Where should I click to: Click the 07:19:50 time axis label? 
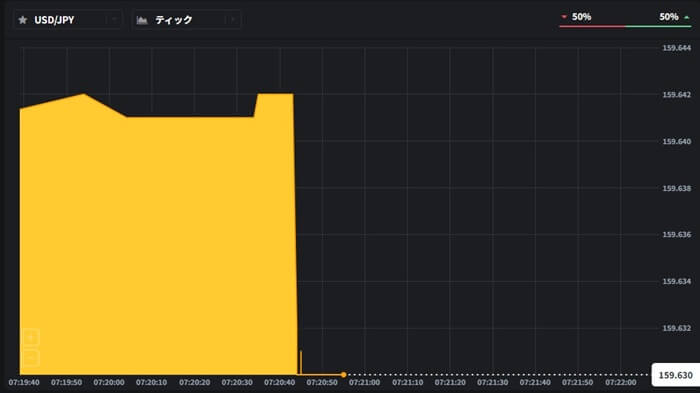pos(67,383)
